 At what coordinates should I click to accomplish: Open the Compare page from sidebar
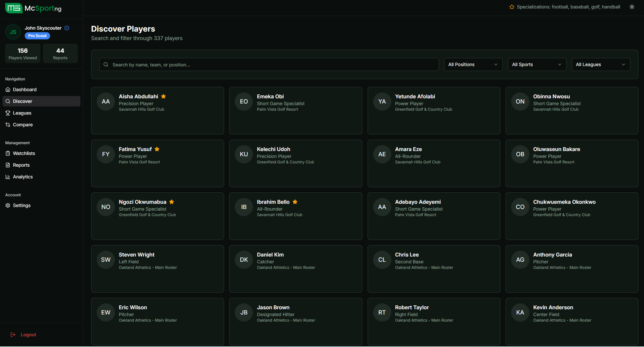23,125
